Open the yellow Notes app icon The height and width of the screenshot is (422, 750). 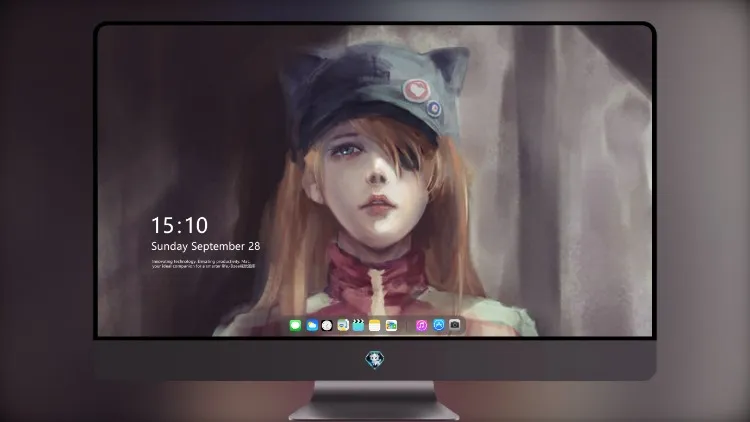coord(375,326)
